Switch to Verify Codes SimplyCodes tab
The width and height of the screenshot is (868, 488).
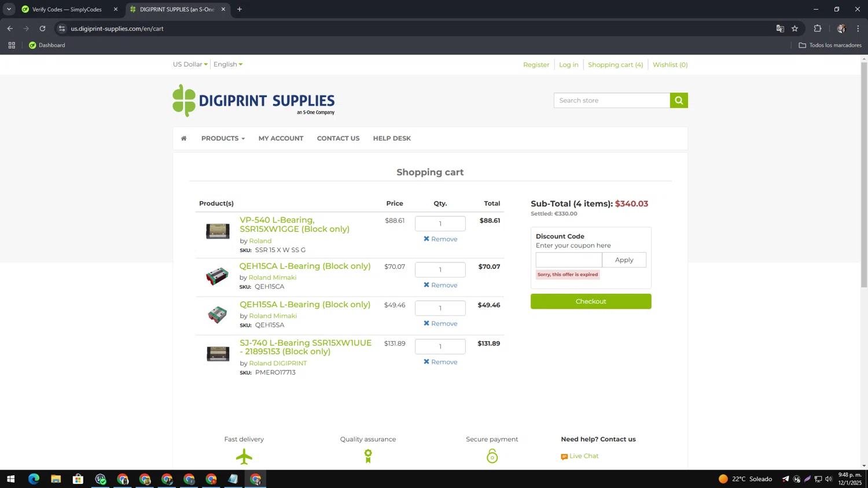[67, 9]
